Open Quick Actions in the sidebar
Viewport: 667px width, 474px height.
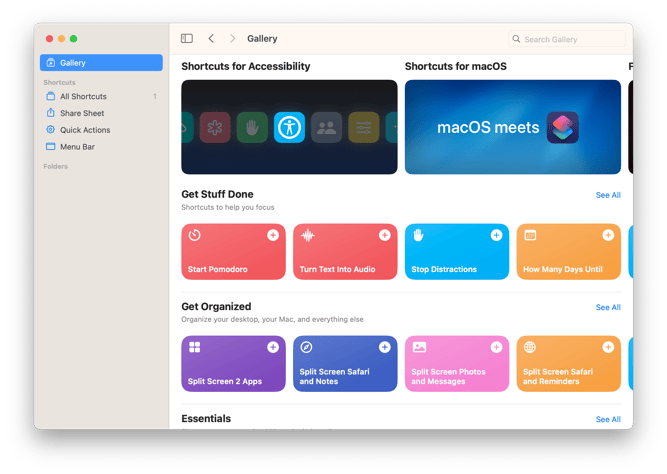[x=101, y=130]
